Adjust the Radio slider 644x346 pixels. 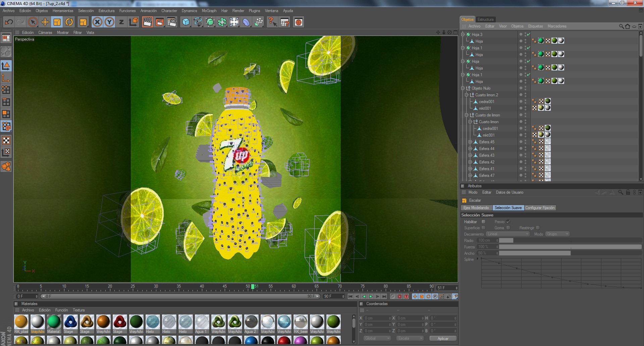(x=570, y=240)
